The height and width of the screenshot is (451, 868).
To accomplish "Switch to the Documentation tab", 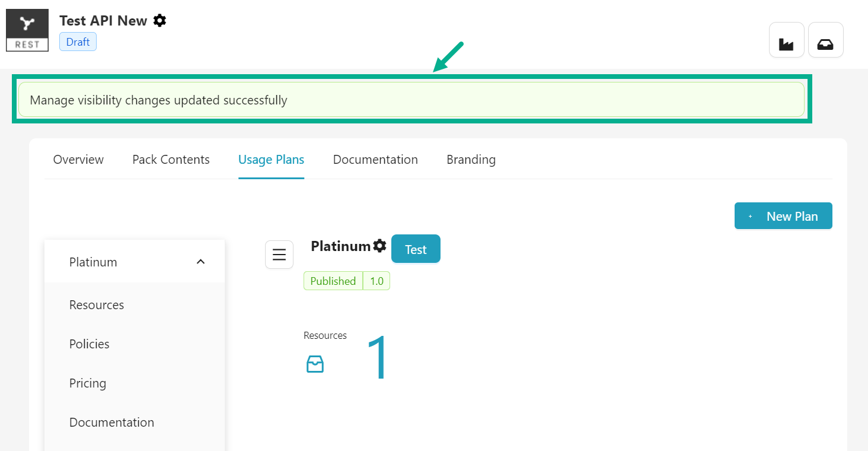I will coord(375,159).
